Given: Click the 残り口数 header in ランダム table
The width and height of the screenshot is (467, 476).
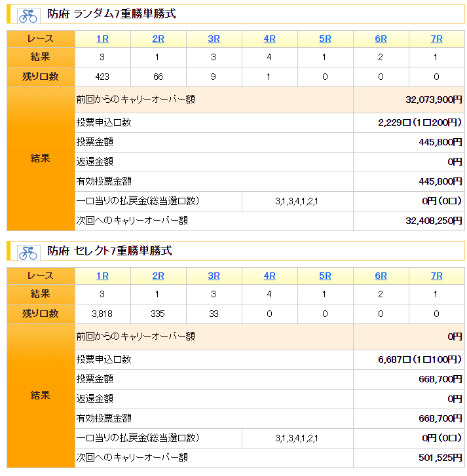Looking at the screenshot, I should pyautogui.click(x=41, y=77).
